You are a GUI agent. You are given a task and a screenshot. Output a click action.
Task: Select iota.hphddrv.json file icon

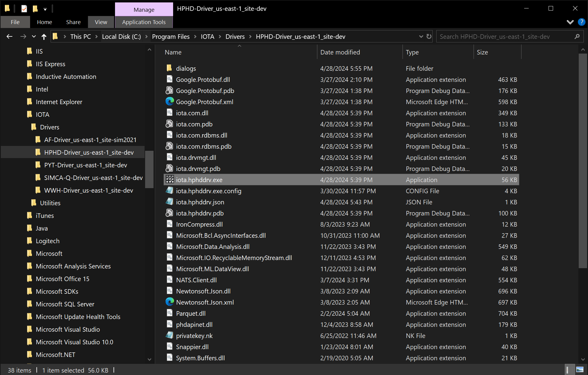tap(170, 202)
